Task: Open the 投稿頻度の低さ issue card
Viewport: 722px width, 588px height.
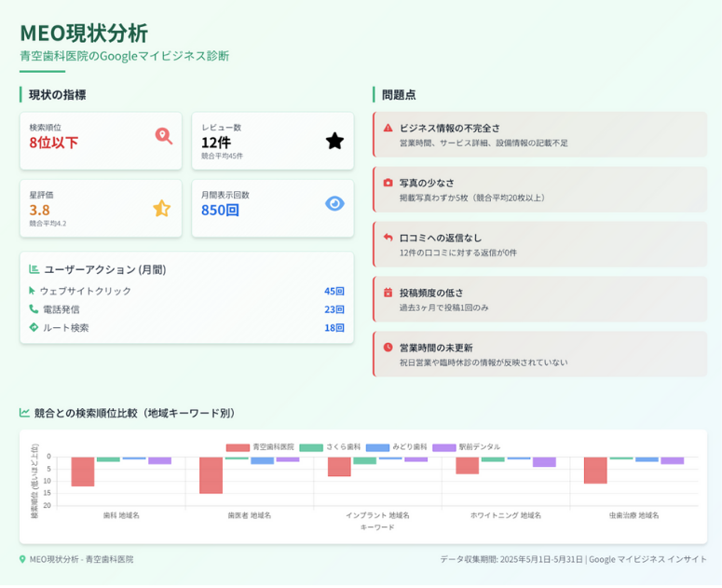Action: pyautogui.click(x=539, y=299)
